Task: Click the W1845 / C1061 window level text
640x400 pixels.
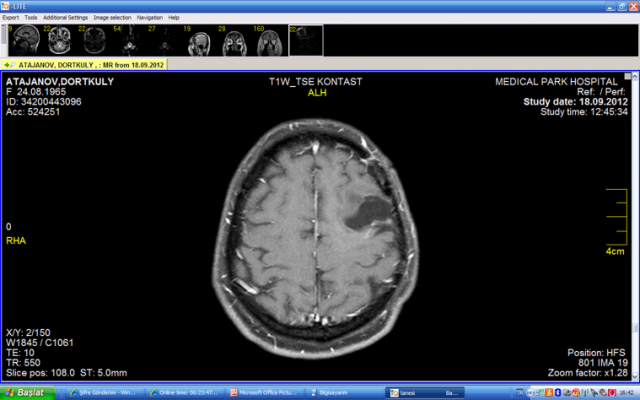Action: (x=40, y=343)
